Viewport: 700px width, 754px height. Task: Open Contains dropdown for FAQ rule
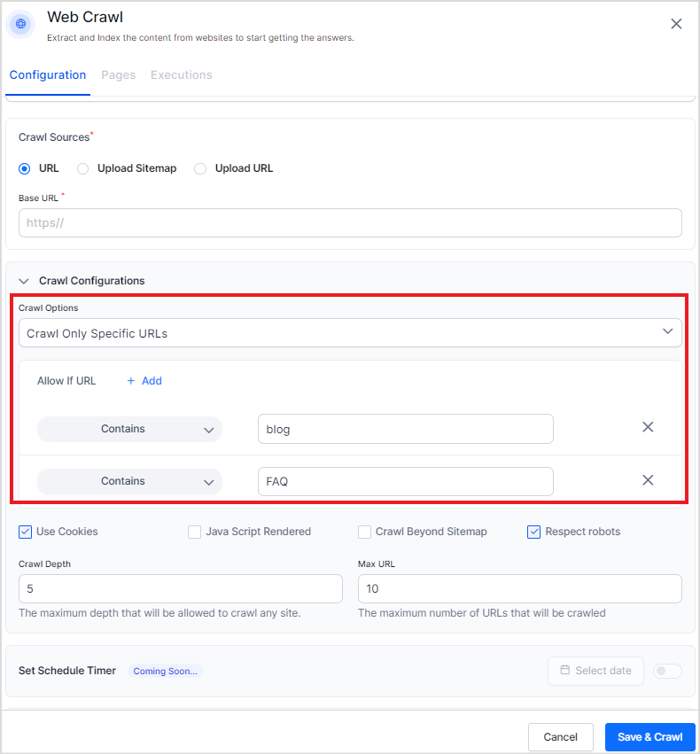(x=129, y=481)
